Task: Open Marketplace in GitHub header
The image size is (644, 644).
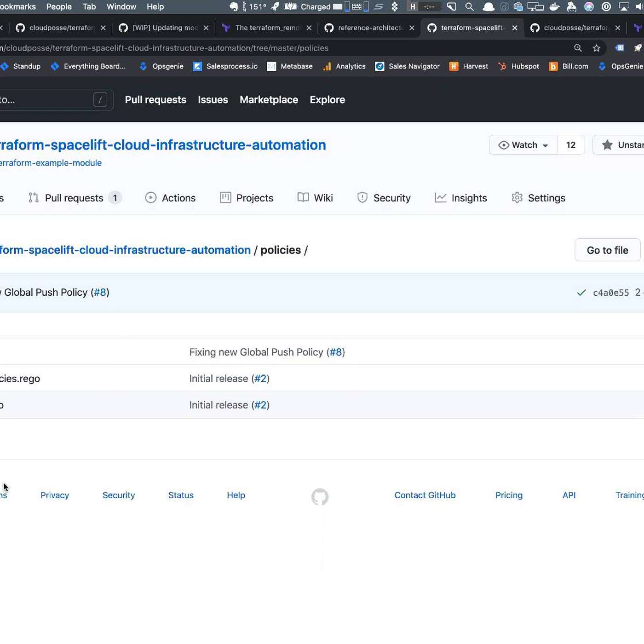Action: (269, 100)
